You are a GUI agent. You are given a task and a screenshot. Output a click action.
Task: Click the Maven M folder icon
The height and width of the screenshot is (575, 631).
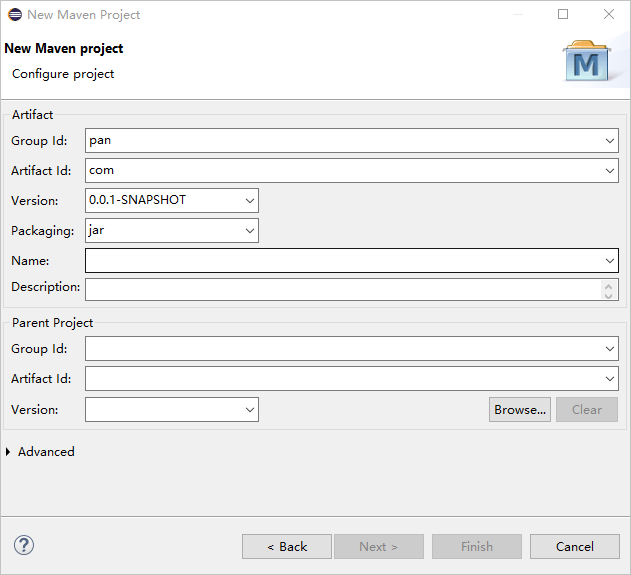587,61
